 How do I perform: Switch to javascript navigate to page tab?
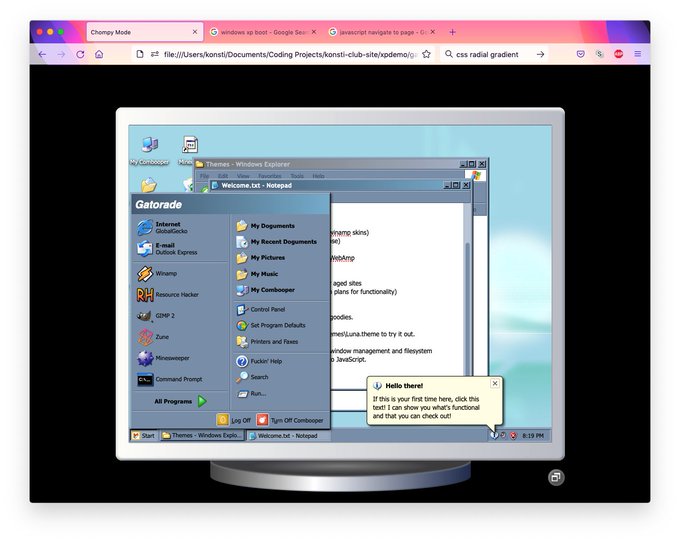click(x=382, y=32)
